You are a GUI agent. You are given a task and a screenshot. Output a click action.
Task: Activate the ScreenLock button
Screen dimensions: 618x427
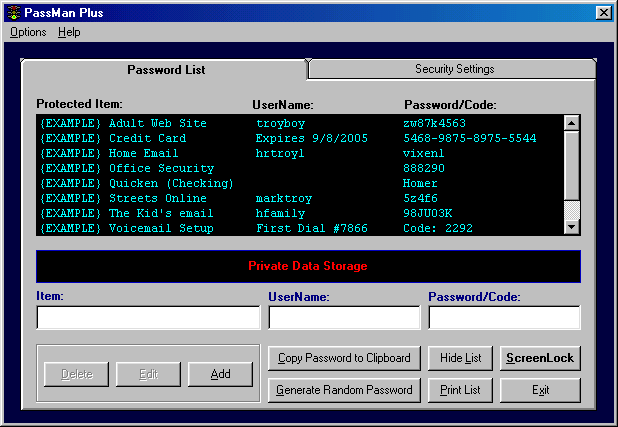[x=540, y=358]
